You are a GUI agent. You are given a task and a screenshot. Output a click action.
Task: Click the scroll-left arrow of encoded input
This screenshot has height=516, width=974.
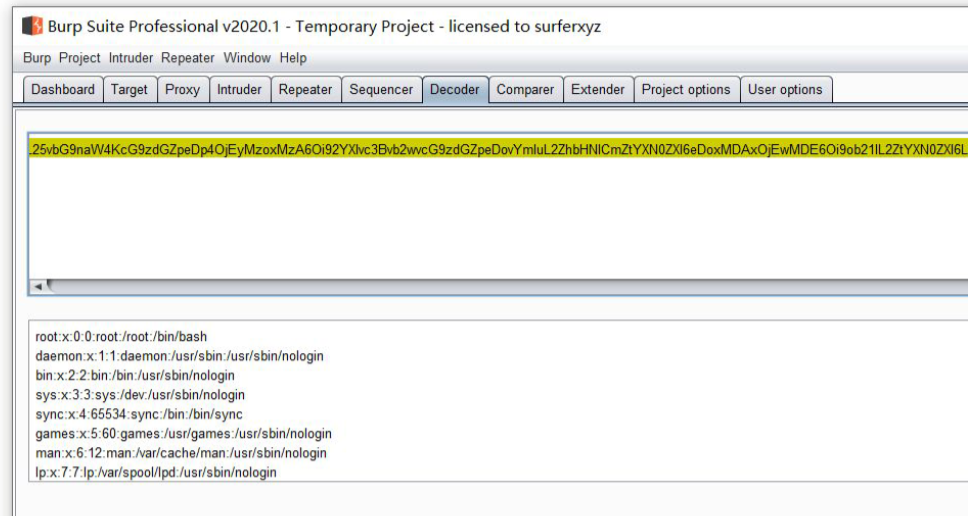38,287
